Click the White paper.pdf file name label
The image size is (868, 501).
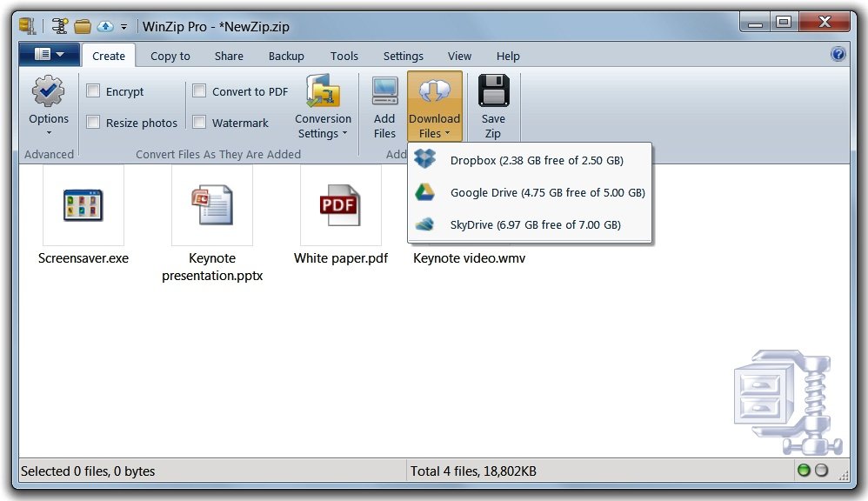coord(340,258)
